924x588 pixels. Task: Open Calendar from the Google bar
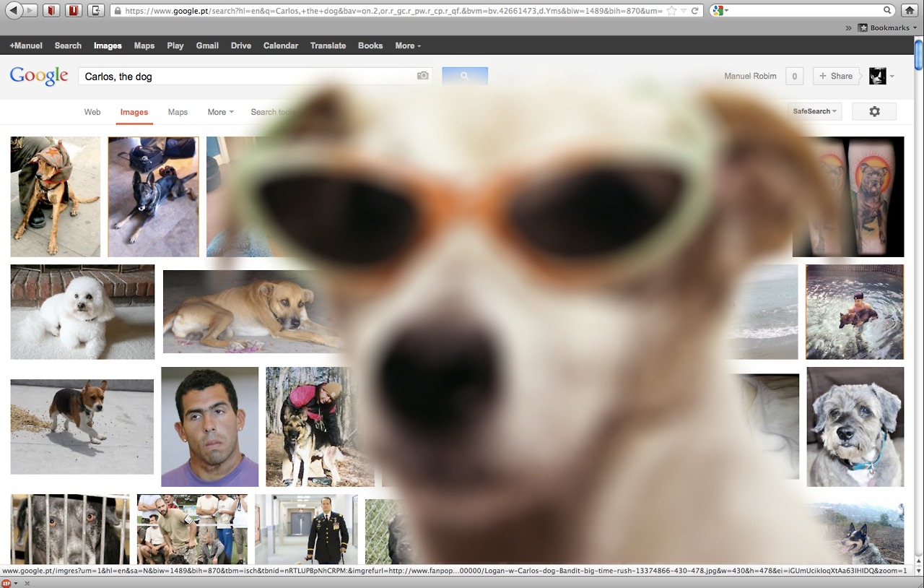click(281, 46)
